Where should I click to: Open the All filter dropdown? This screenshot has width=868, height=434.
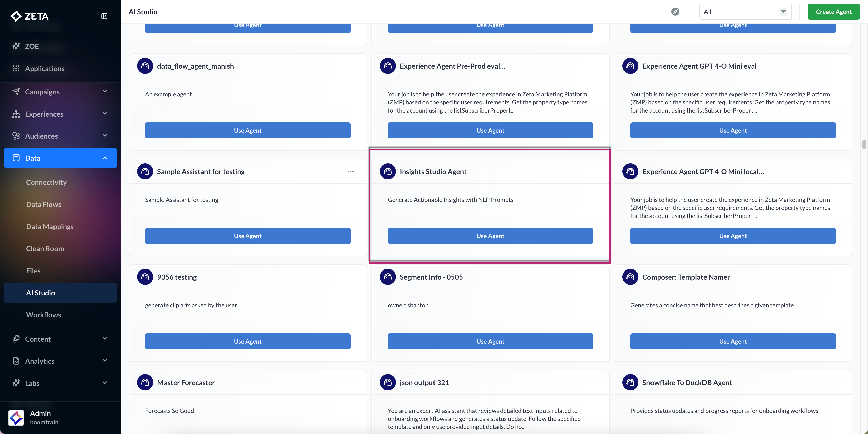pos(745,12)
